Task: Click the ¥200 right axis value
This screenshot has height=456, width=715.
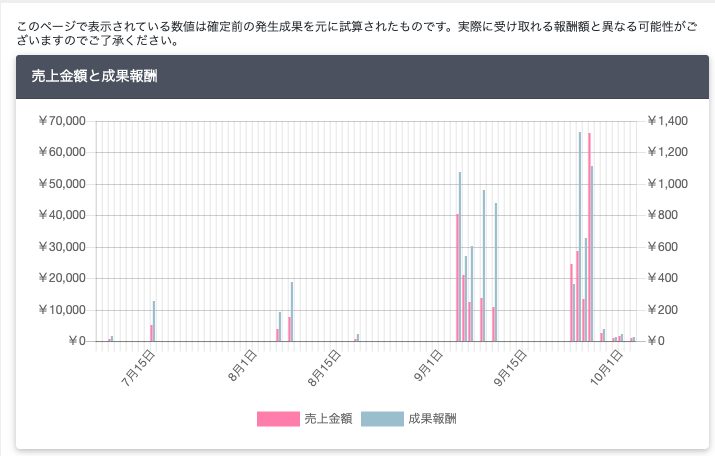Action: coord(663,310)
